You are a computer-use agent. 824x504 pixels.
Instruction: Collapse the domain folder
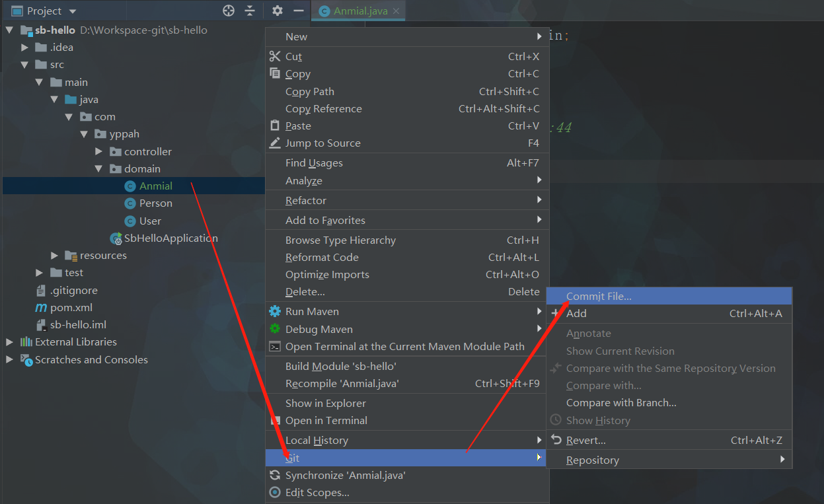pyautogui.click(x=98, y=169)
